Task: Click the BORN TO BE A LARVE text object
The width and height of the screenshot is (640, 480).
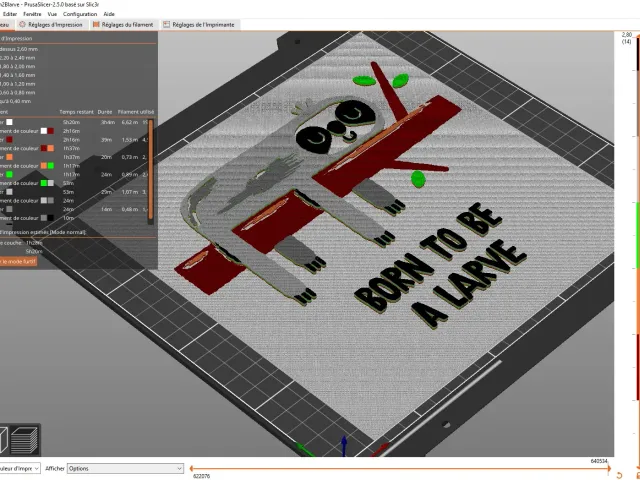Action: click(441, 266)
